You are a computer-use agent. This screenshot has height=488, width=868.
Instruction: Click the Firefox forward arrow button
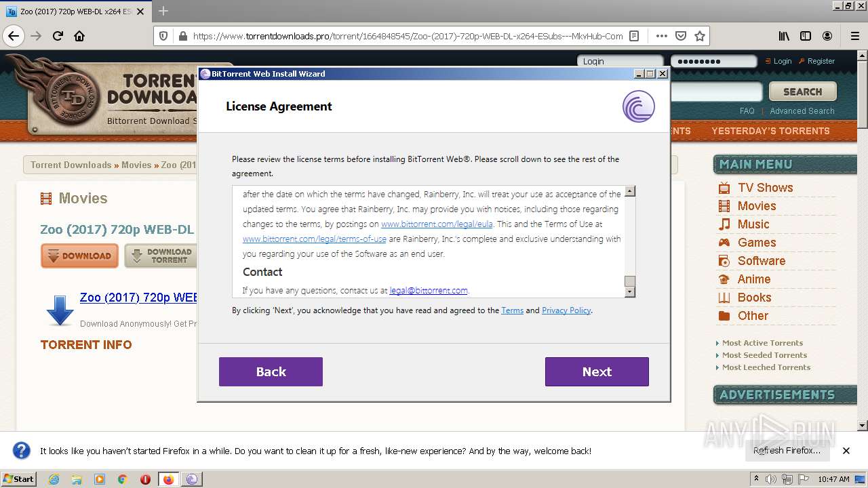click(x=36, y=36)
